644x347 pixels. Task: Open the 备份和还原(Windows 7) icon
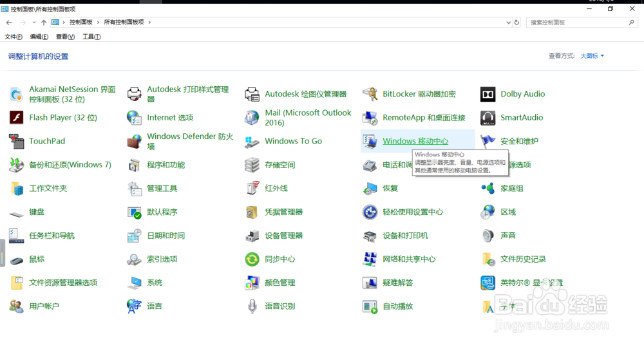(x=17, y=165)
